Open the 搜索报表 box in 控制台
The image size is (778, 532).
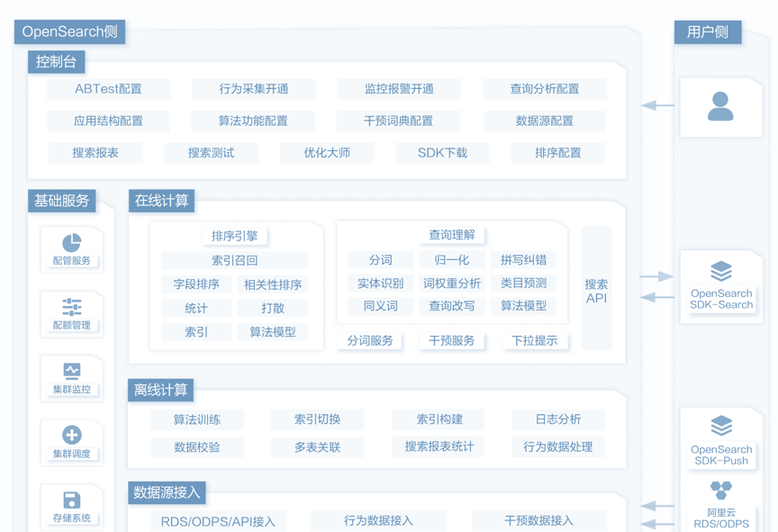click(95, 153)
